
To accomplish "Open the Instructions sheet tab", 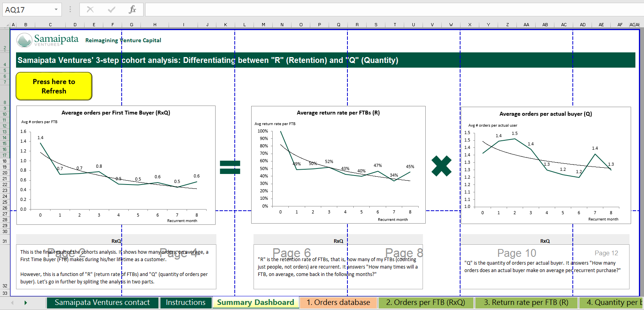I will [x=185, y=303].
